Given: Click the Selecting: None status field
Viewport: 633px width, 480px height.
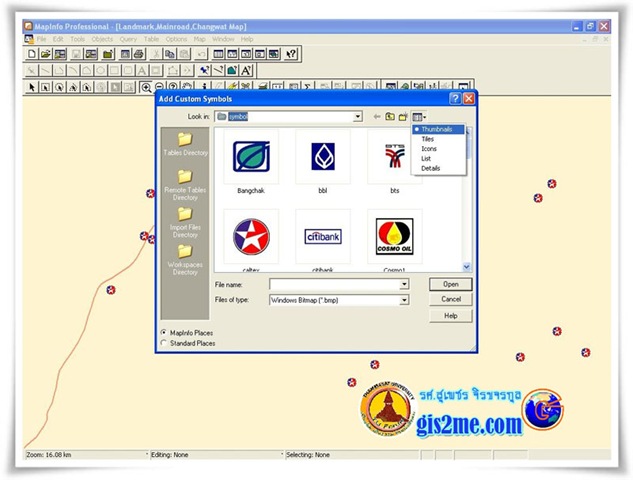Looking at the screenshot, I should coord(352,455).
